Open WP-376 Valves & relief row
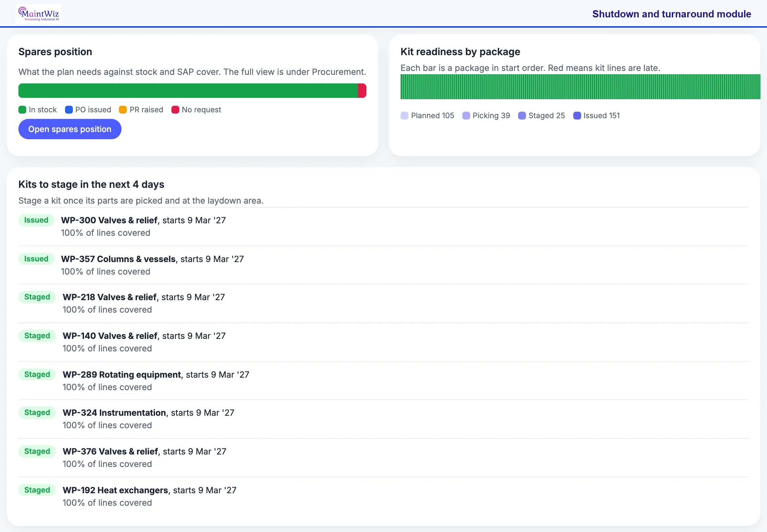 click(x=383, y=458)
